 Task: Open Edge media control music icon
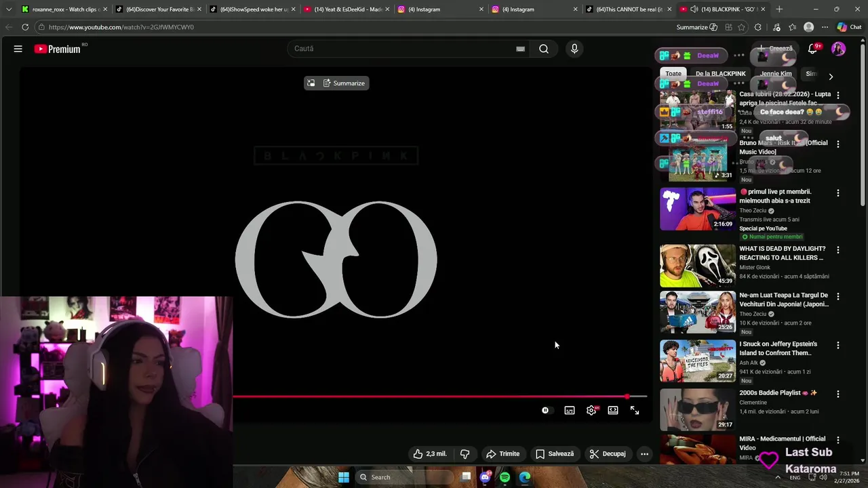click(776, 27)
